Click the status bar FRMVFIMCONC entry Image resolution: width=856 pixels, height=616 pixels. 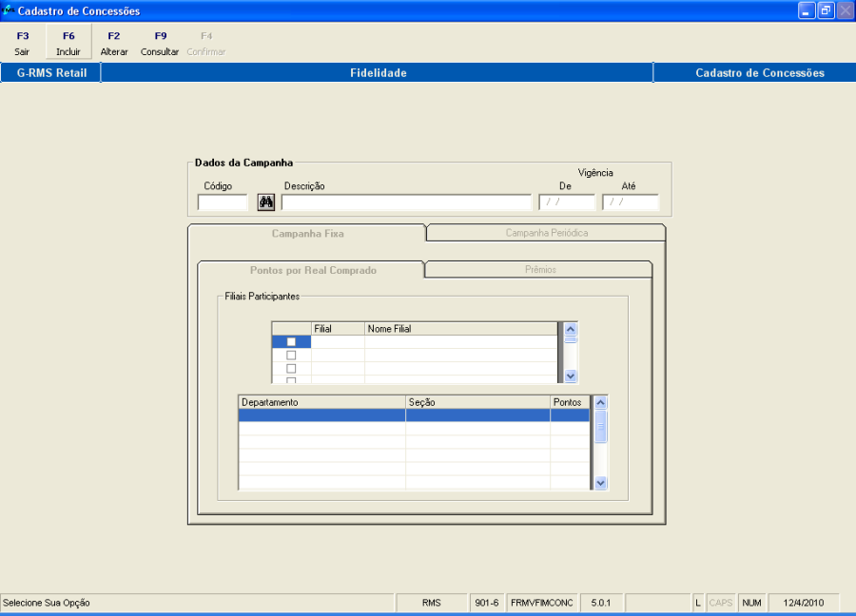(x=541, y=603)
